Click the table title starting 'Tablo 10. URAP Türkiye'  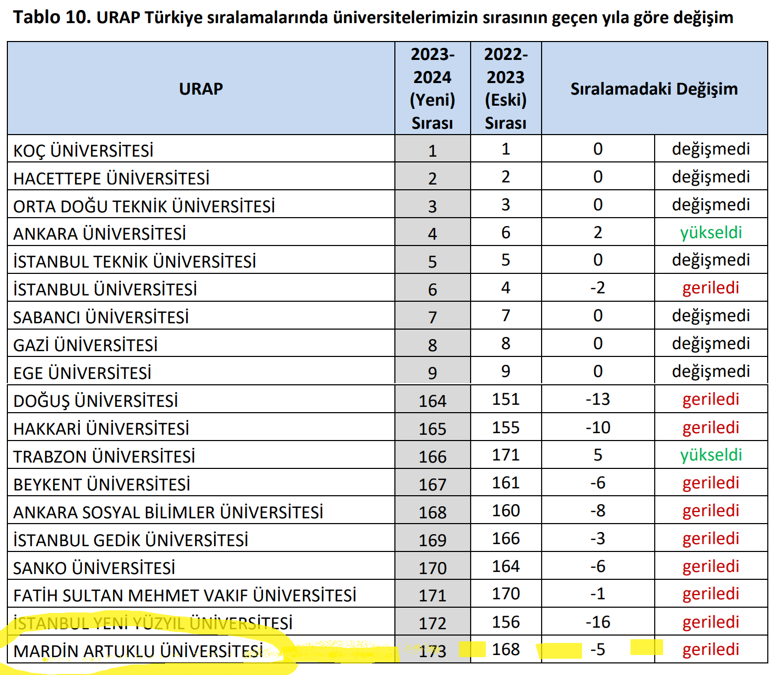(373, 18)
